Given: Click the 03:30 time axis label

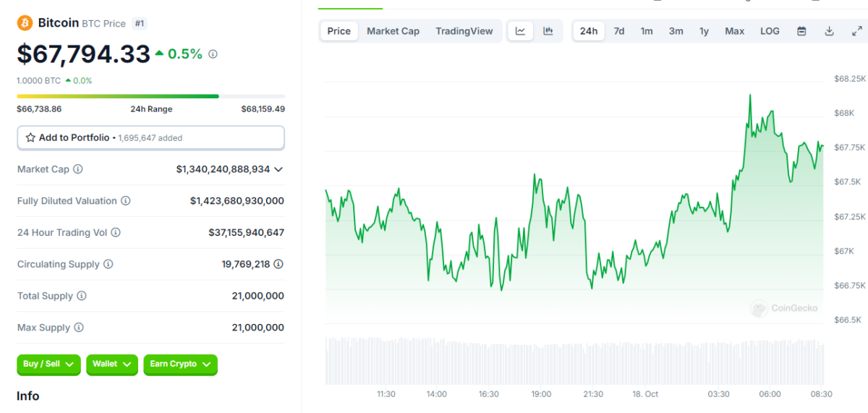Looking at the screenshot, I should click(718, 394).
